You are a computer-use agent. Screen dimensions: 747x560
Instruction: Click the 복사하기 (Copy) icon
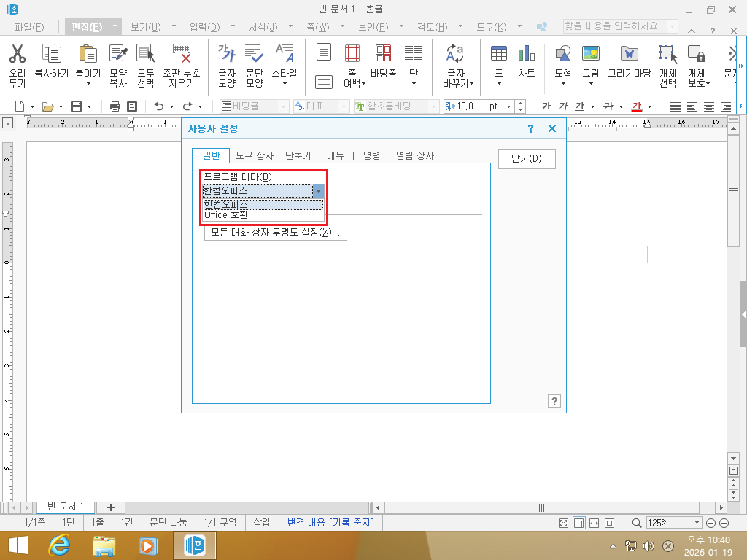[x=51, y=54]
